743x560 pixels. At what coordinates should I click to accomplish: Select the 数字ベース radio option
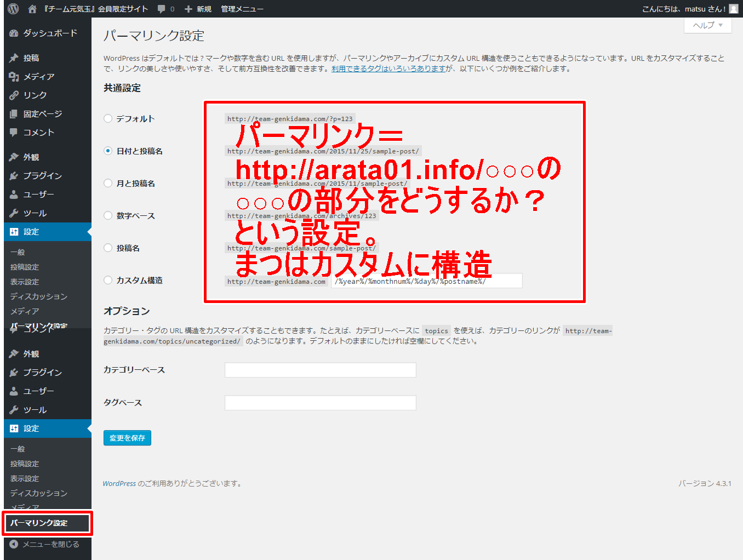click(x=108, y=215)
